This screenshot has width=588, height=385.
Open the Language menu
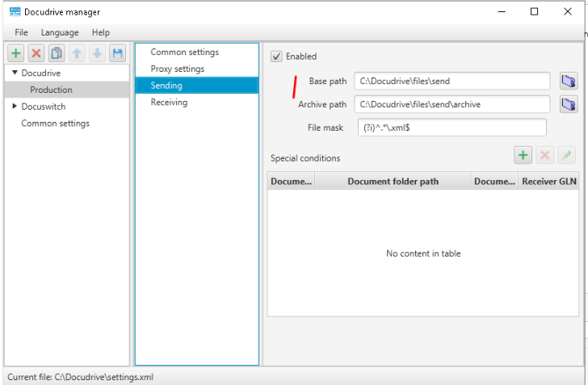(x=60, y=32)
